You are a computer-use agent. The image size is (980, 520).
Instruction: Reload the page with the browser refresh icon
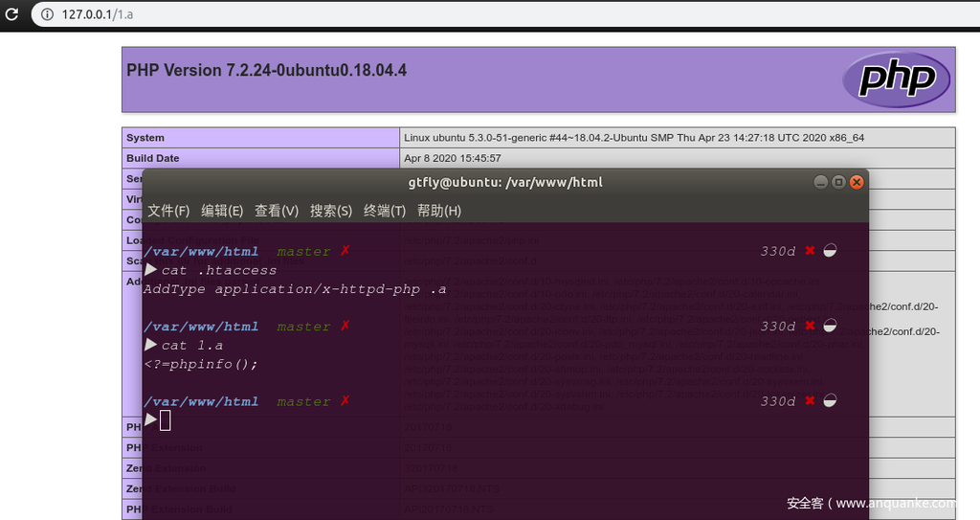tap(11, 13)
